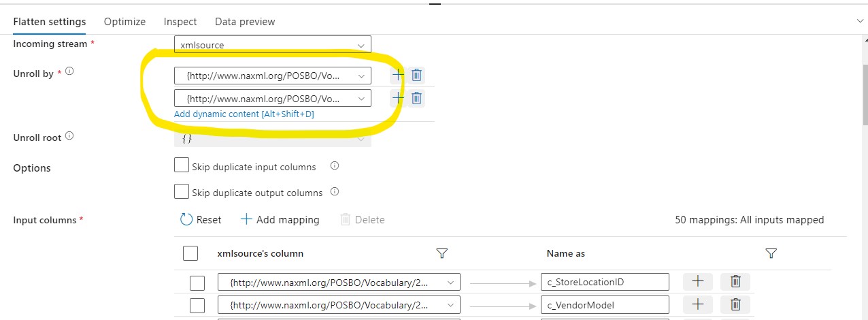Delete the first Unroll by entry

[417, 75]
